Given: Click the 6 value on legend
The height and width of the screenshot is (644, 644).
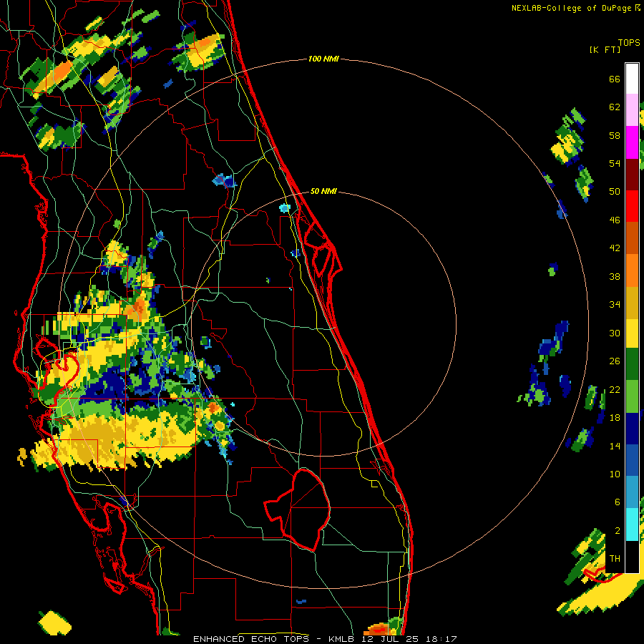Looking at the screenshot, I should [x=617, y=502].
